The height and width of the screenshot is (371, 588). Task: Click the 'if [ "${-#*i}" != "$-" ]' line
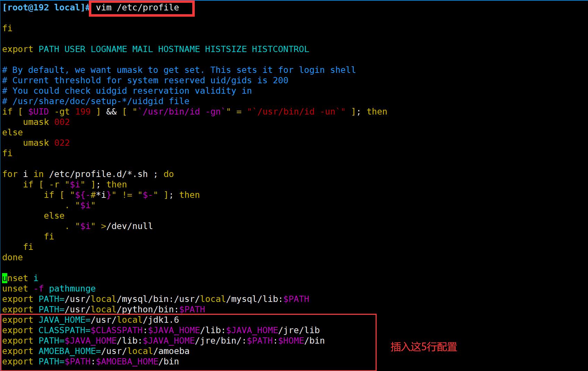[122, 195]
